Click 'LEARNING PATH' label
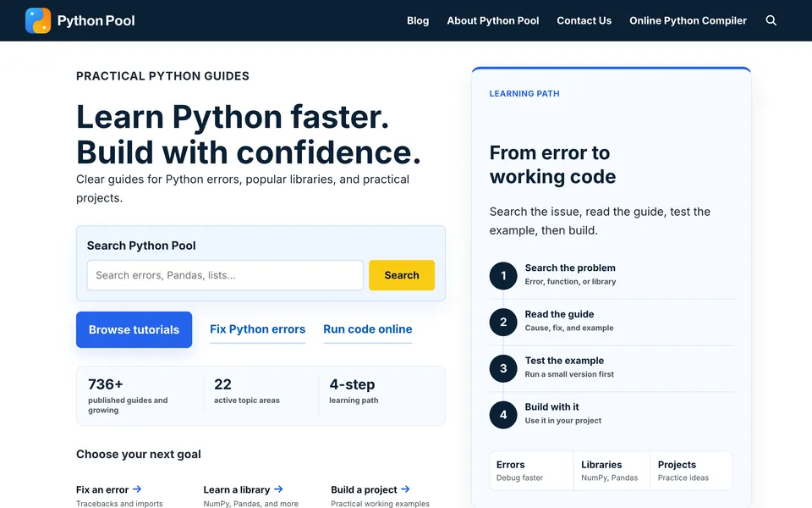This screenshot has width=812, height=508. (524, 94)
